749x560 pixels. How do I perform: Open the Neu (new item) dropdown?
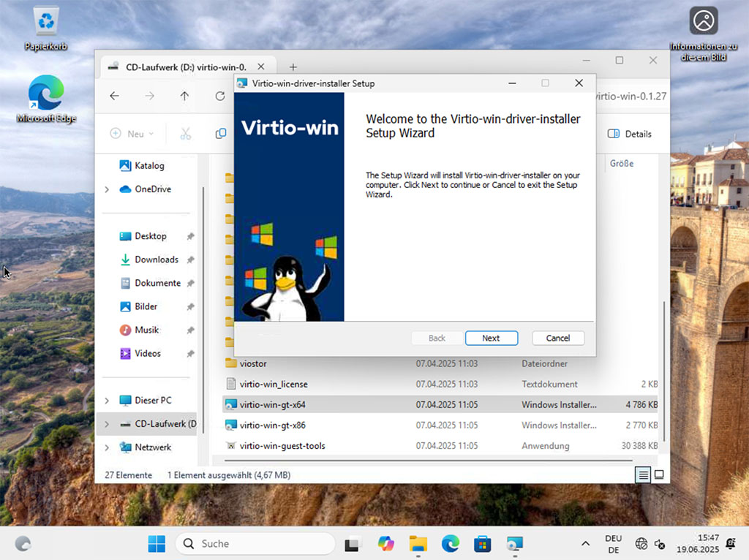click(132, 134)
